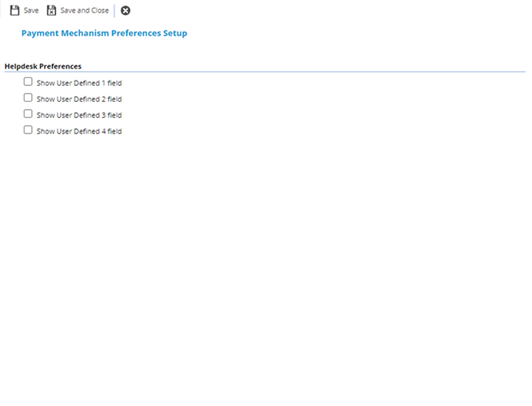Toggle the Show User Defined 4 field checkbox

[27, 129]
